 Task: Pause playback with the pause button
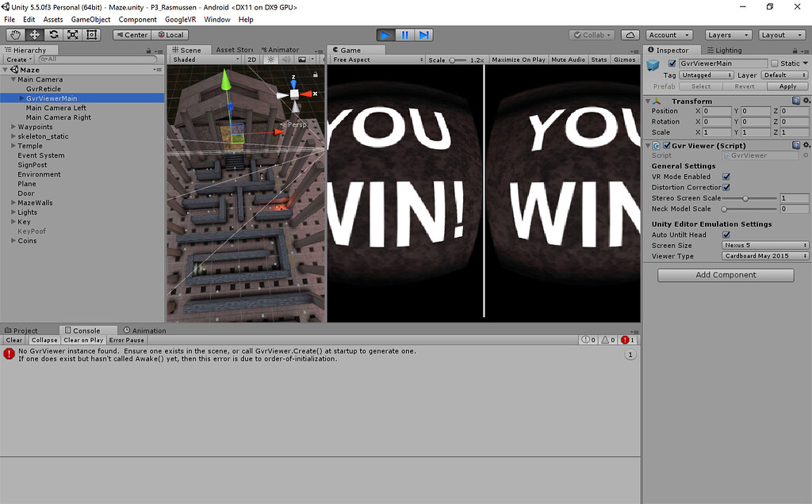pos(405,34)
